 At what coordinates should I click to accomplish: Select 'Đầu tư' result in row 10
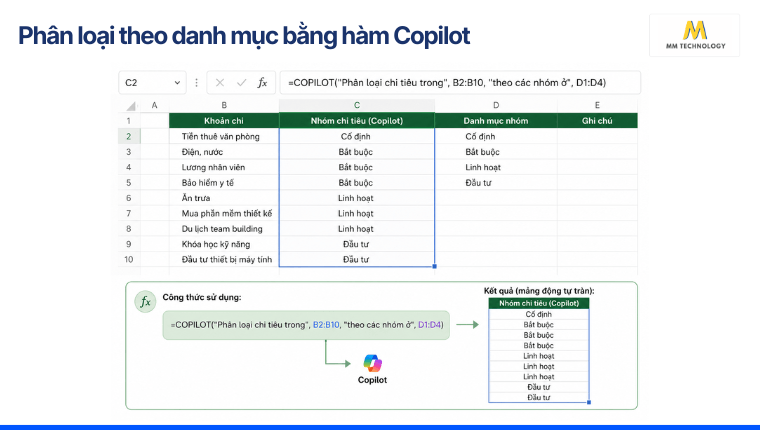[357, 259]
